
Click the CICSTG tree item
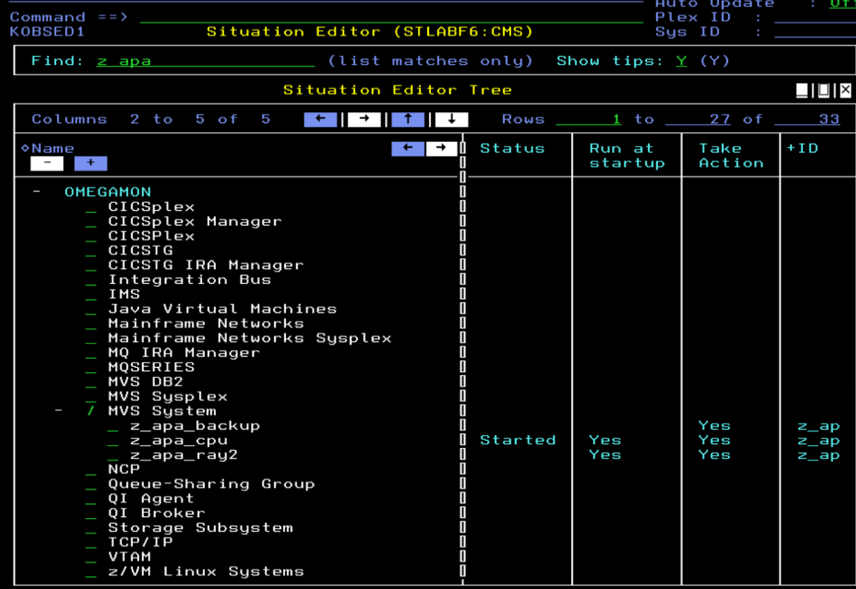coord(140,251)
